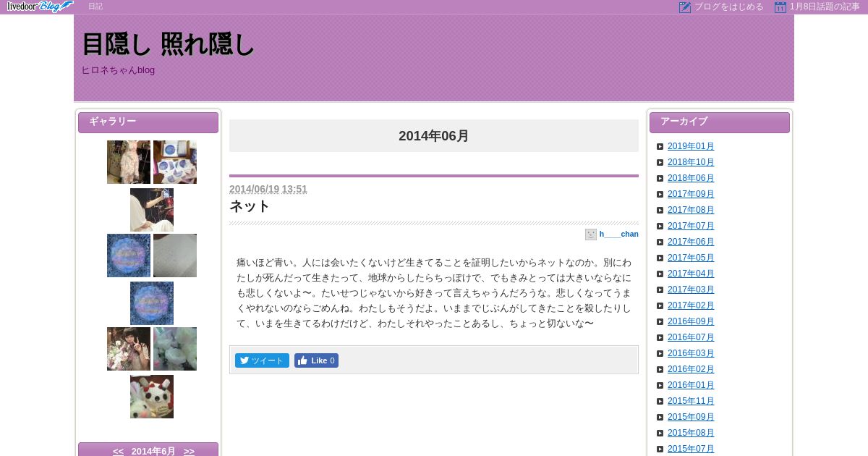Open the livedoor Blog logo
This screenshot has height=456, width=868.
40,7
